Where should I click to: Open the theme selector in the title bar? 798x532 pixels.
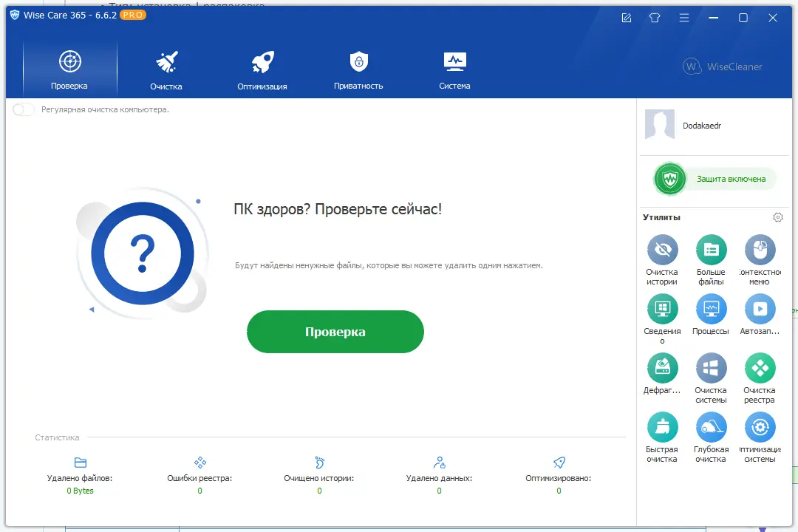point(655,17)
